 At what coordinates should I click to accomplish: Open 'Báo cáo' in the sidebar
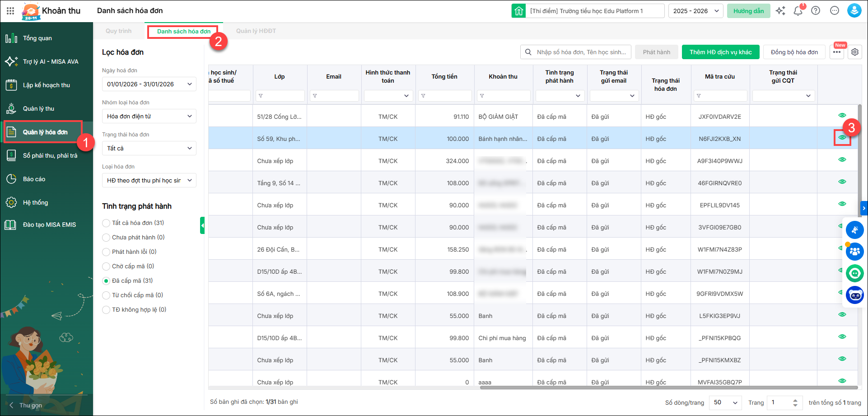[x=34, y=179]
